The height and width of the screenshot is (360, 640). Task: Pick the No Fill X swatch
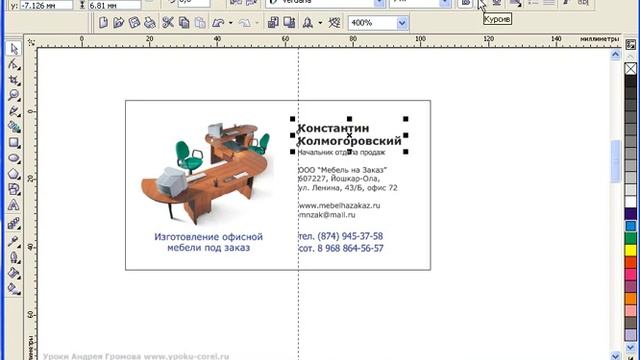click(631, 69)
